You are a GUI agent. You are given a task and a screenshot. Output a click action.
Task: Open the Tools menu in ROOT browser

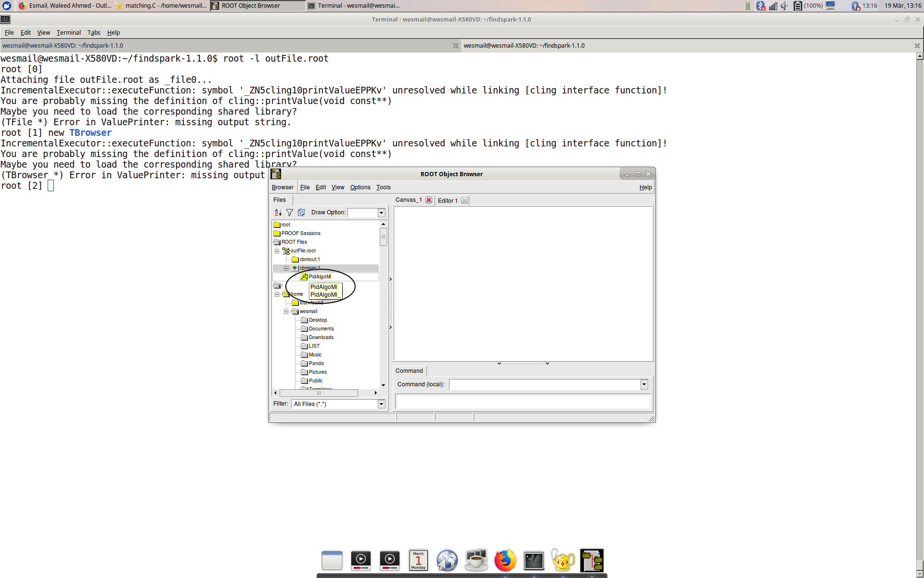383,187
